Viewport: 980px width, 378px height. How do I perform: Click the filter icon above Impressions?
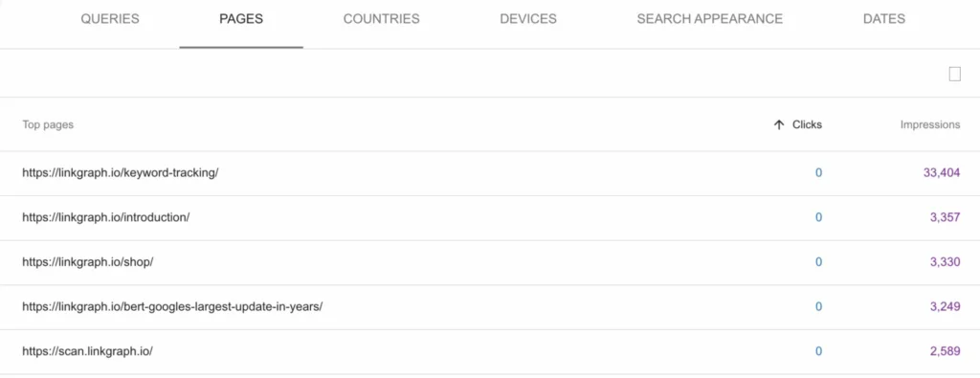pyautogui.click(x=954, y=75)
